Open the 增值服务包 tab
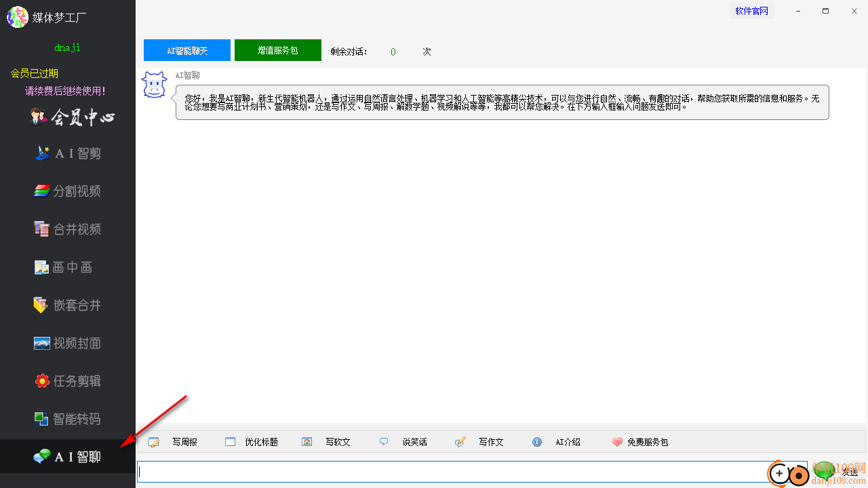868x488 pixels. pyautogui.click(x=278, y=50)
